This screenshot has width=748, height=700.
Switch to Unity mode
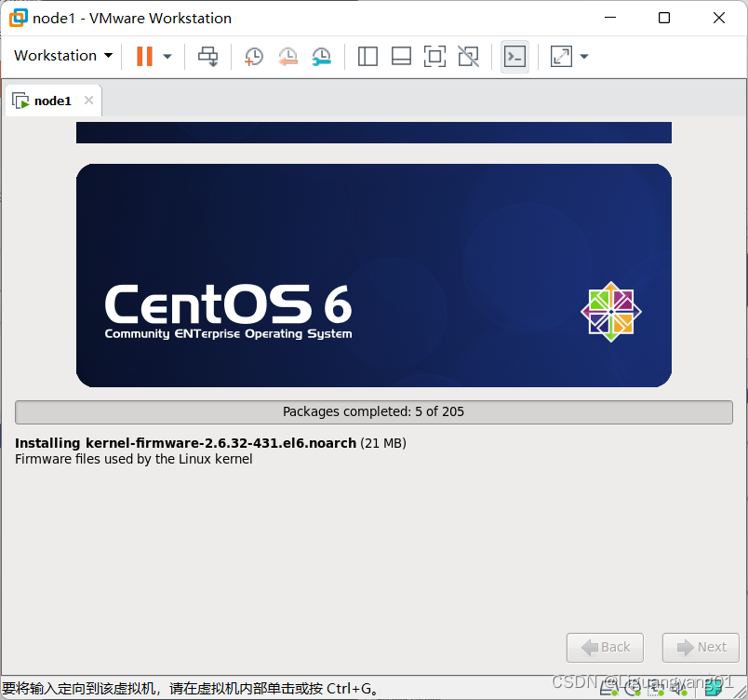click(x=469, y=56)
